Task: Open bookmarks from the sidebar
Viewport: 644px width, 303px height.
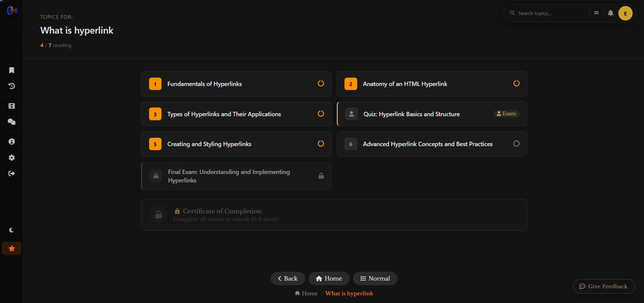Action: pos(12,70)
